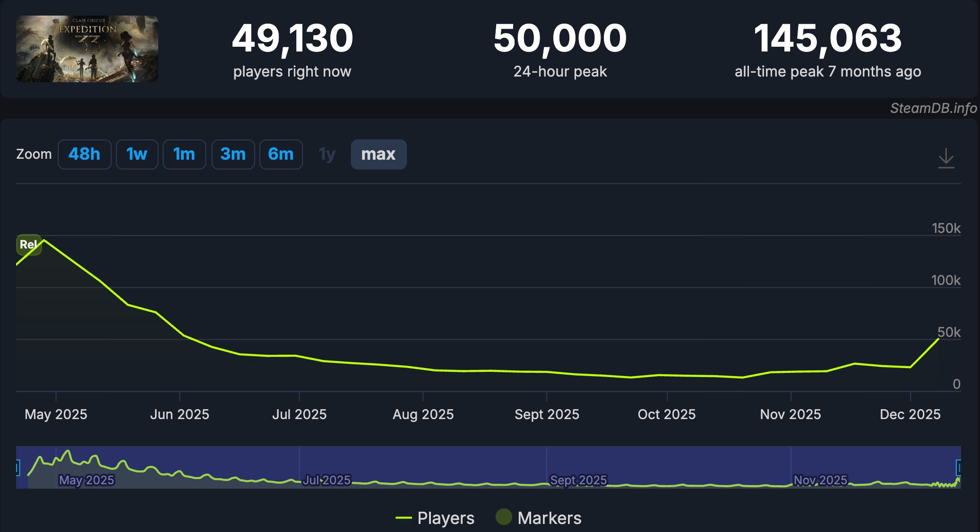The width and height of the screenshot is (980, 532).
Task: Click the left navigator range handle
Action: coord(17,468)
